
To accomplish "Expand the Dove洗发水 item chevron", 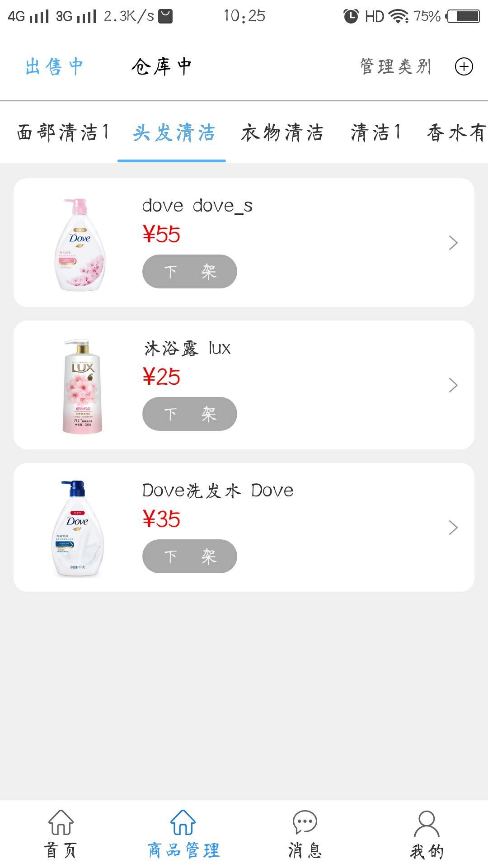I will (453, 528).
